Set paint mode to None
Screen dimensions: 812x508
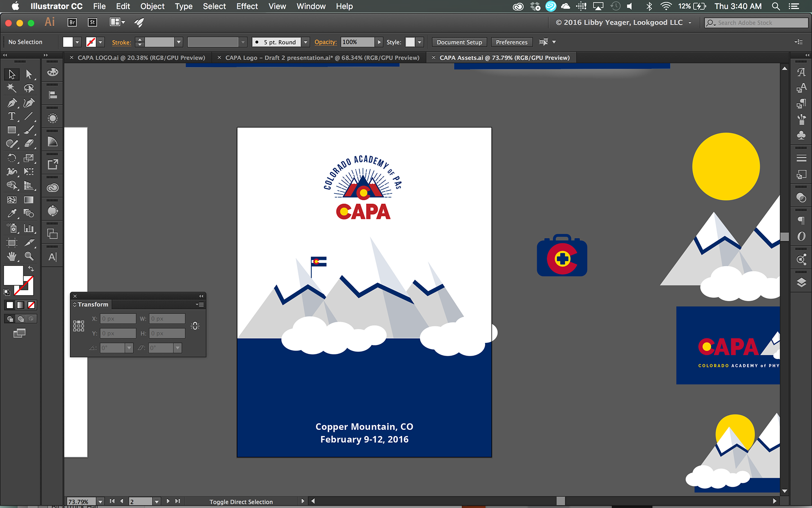coord(31,305)
